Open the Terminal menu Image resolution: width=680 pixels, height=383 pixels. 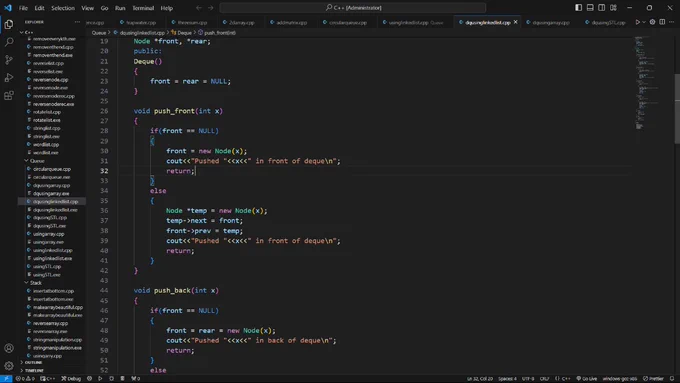tap(143, 8)
